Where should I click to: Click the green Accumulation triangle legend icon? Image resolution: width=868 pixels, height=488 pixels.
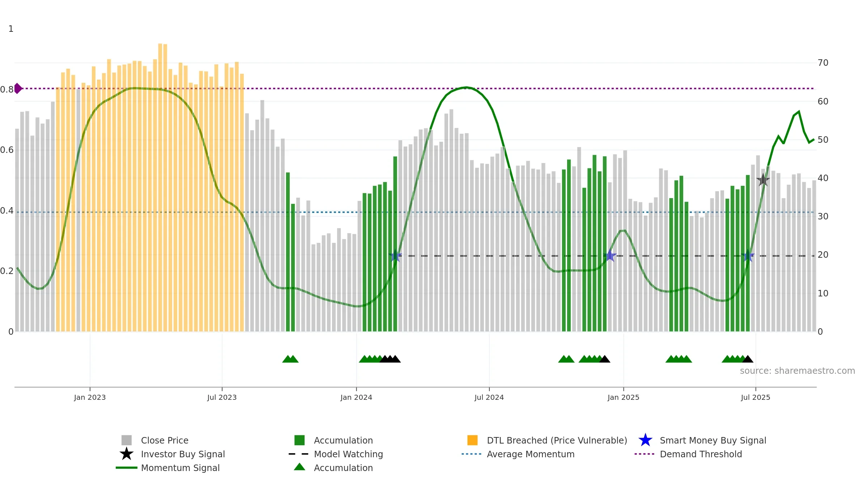click(299, 467)
